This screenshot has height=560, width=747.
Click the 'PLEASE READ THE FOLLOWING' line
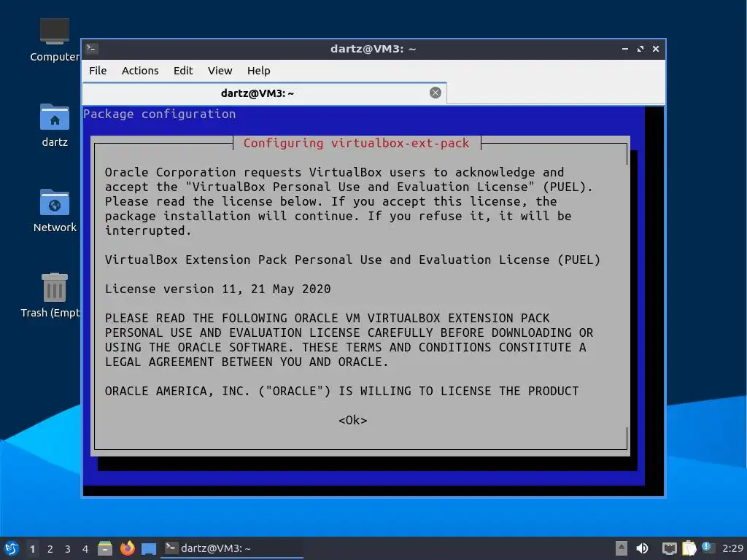pyautogui.click(x=328, y=318)
